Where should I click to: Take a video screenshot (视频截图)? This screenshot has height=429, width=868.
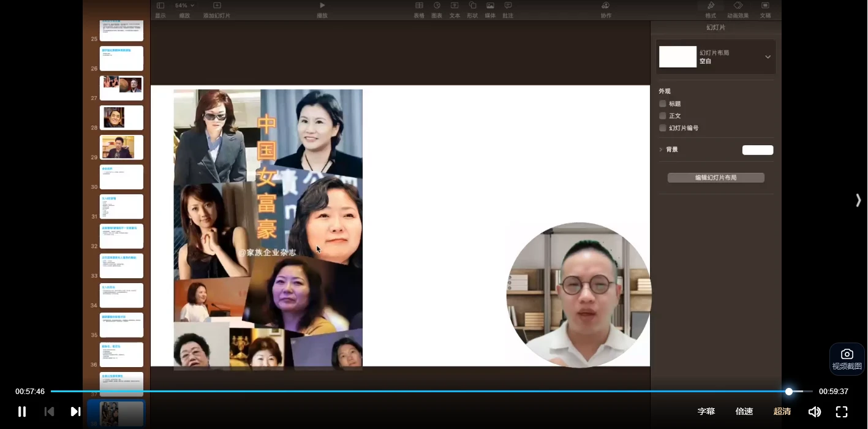[847, 359]
